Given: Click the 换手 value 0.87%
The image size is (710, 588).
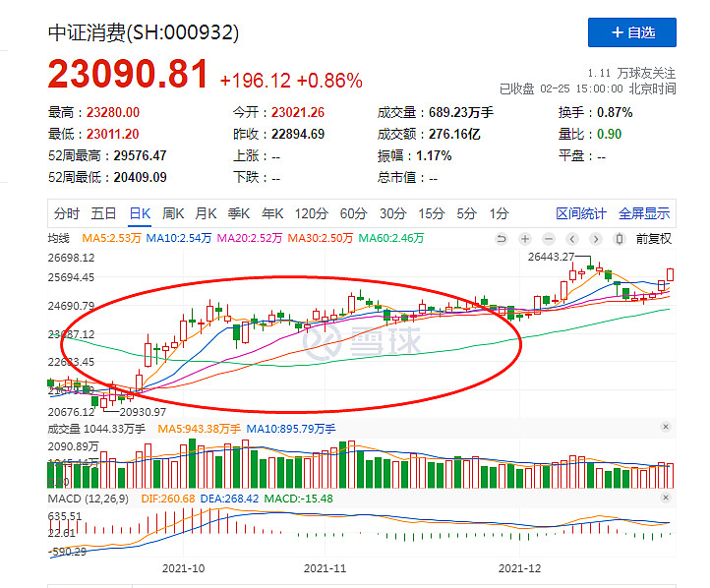Looking at the screenshot, I should point(615,112).
